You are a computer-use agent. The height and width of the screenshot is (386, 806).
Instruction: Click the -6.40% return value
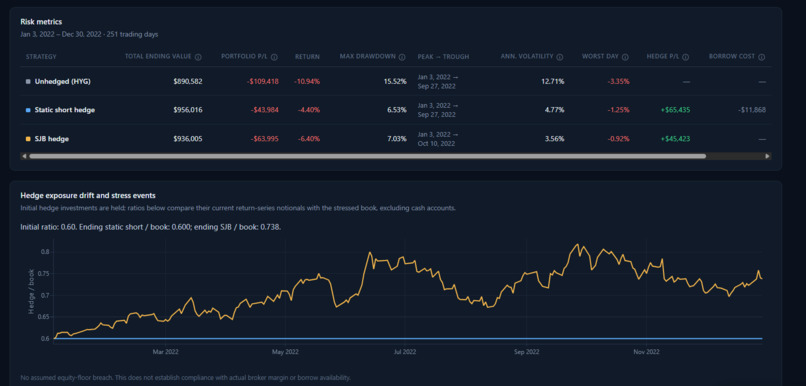[x=309, y=139]
